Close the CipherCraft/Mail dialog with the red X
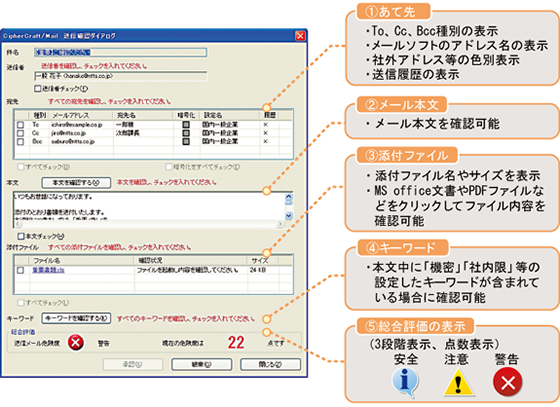 coord(300,36)
